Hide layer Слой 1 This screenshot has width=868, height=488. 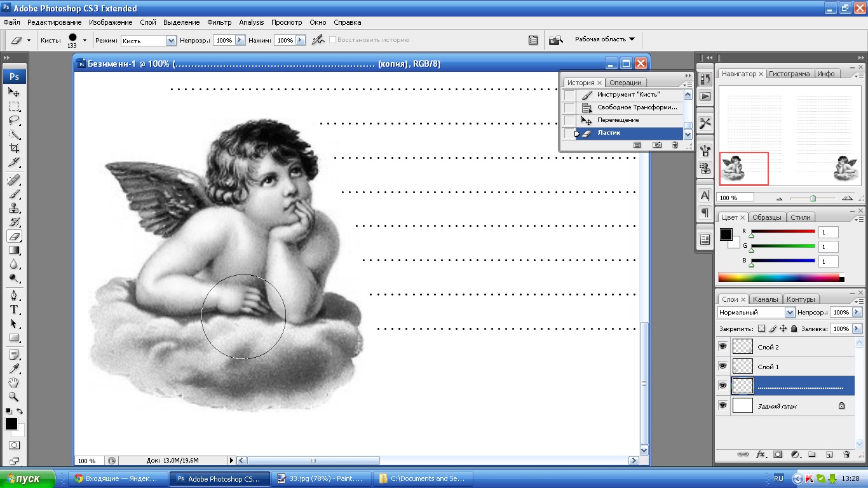click(x=722, y=366)
